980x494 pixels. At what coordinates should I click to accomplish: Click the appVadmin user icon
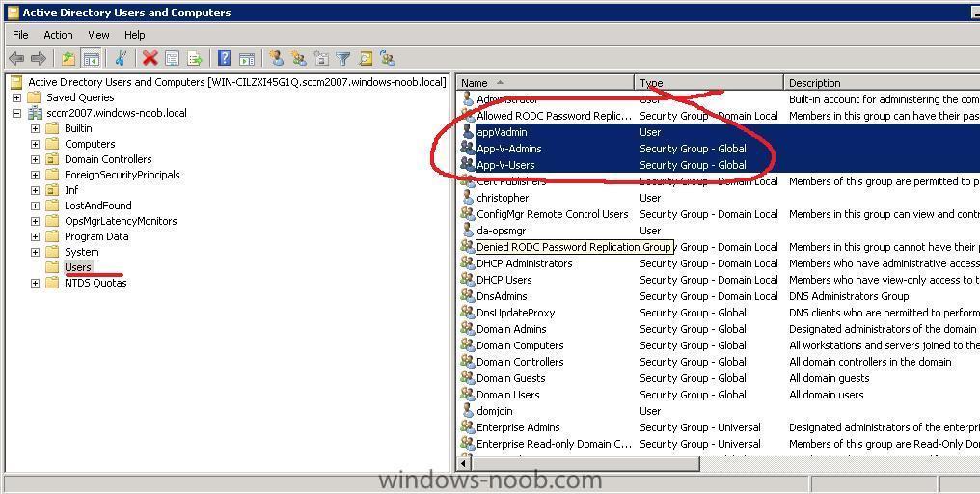468,132
